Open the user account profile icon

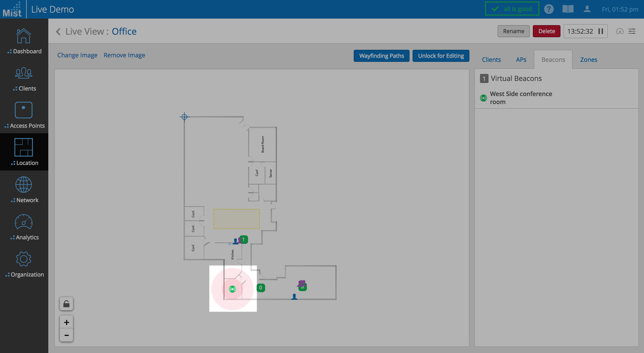pos(587,9)
